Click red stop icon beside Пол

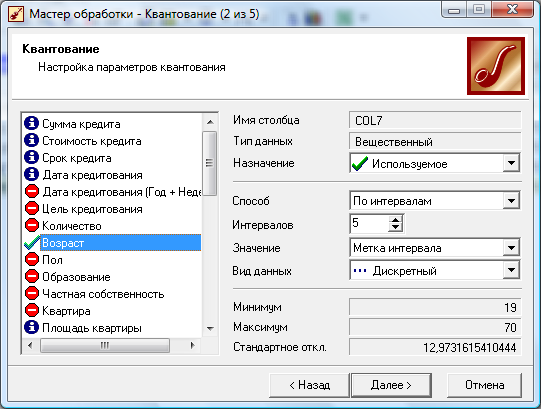pyautogui.click(x=32, y=259)
